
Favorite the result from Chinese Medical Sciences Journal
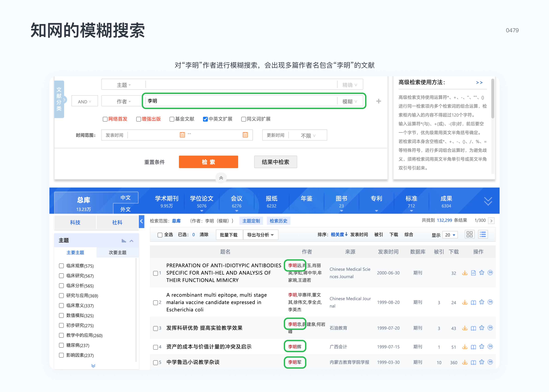pos(482,273)
